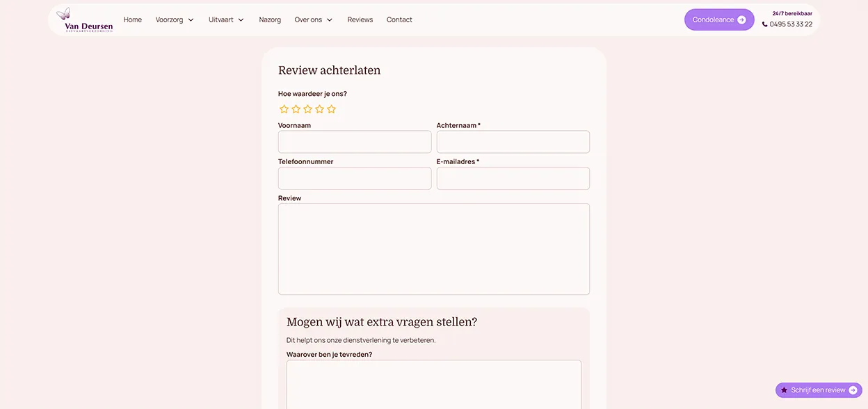Rate with the second star

click(296, 109)
